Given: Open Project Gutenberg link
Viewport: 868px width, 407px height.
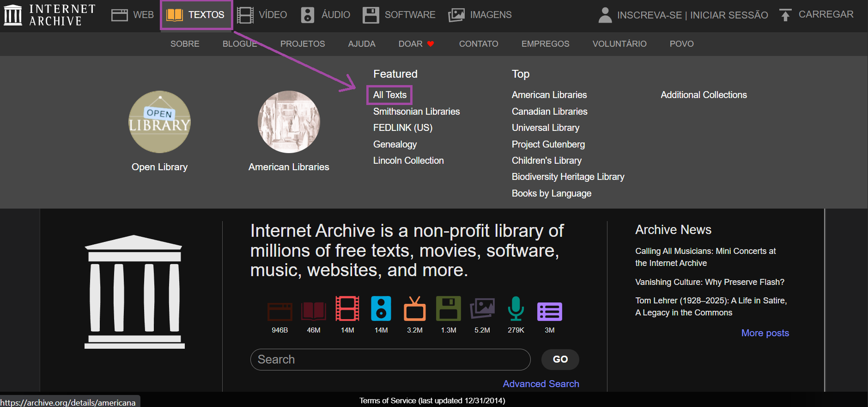Looking at the screenshot, I should [548, 144].
